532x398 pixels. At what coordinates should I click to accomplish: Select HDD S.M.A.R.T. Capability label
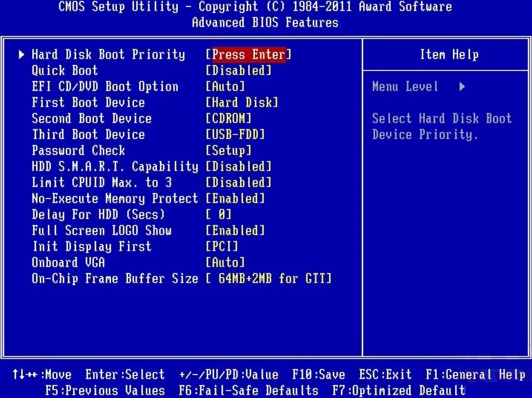point(115,167)
